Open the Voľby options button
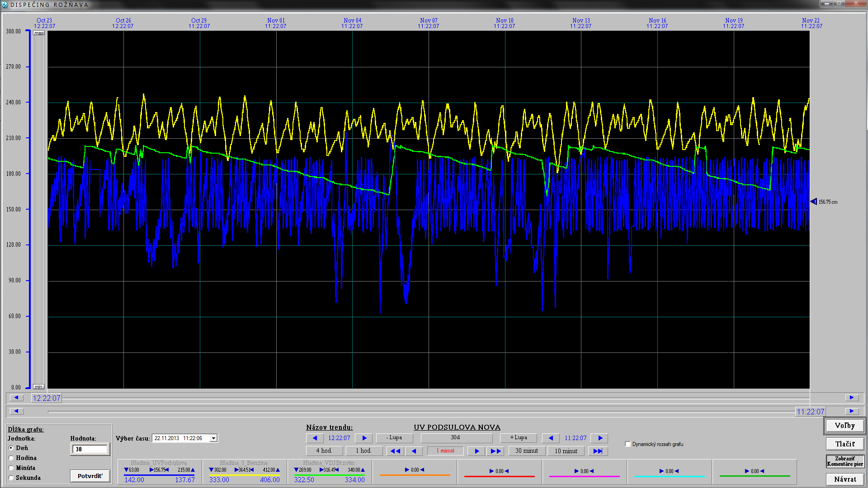This screenshot has height=488, width=868. click(844, 426)
